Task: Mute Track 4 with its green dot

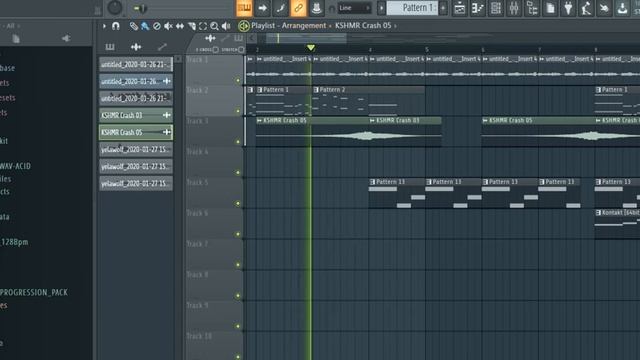Action: 238,173
